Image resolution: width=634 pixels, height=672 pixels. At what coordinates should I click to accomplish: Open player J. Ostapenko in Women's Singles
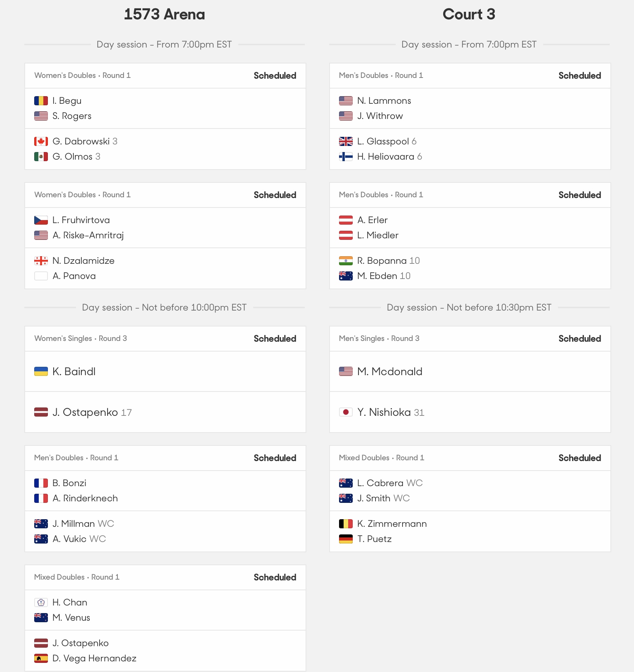[85, 412]
